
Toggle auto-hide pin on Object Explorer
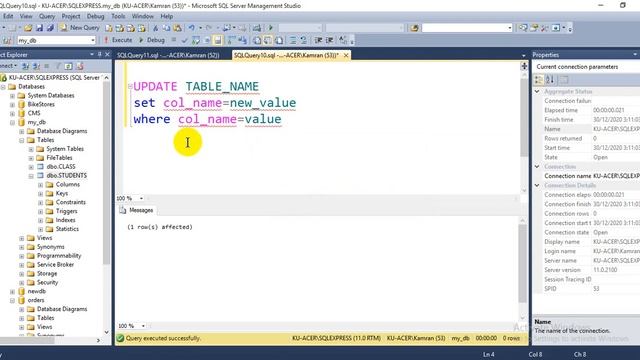click(x=99, y=54)
